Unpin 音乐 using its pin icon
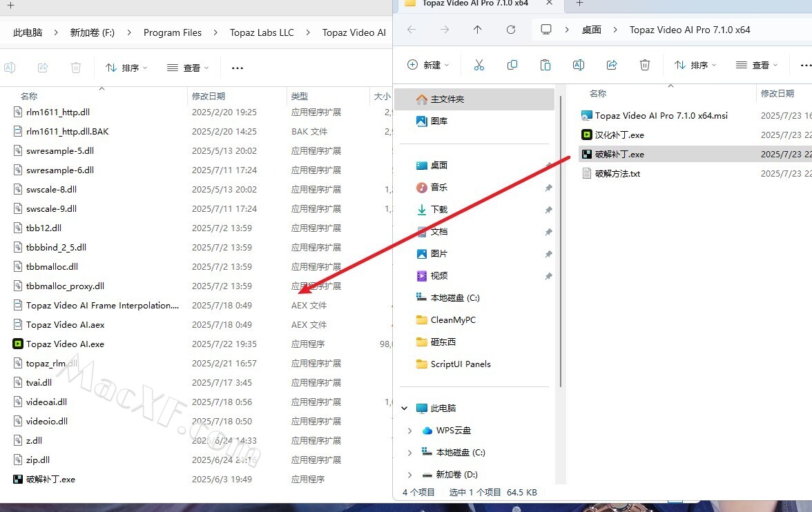The height and width of the screenshot is (512, 812). click(x=548, y=188)
